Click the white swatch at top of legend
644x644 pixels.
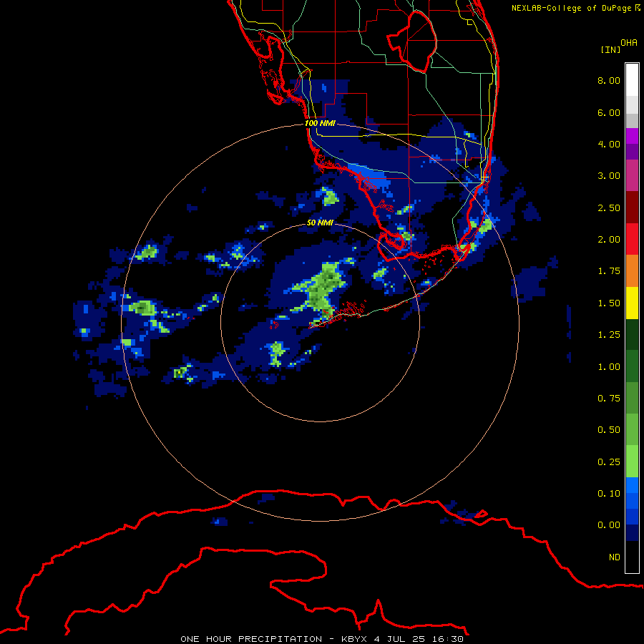coord(632,80)
